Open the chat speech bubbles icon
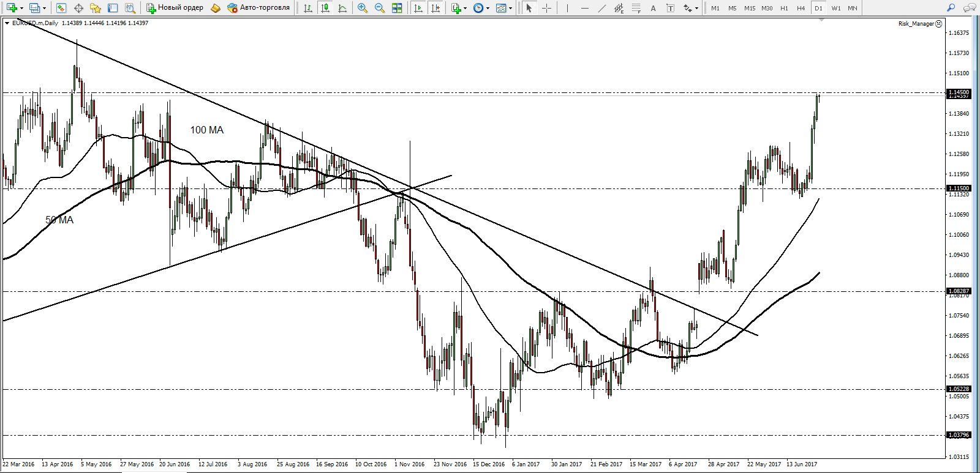 (x=970, y=8)
